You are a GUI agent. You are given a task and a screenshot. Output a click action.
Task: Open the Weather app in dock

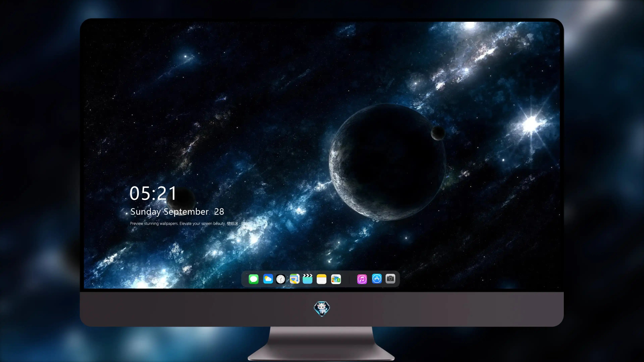[268, 279]
